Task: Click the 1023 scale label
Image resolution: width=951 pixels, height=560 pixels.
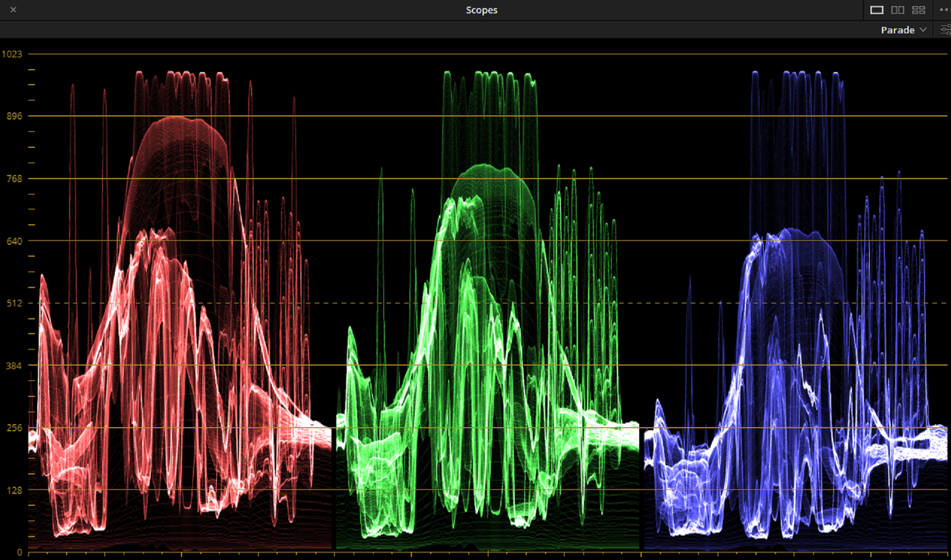Action: click(13, 53)
